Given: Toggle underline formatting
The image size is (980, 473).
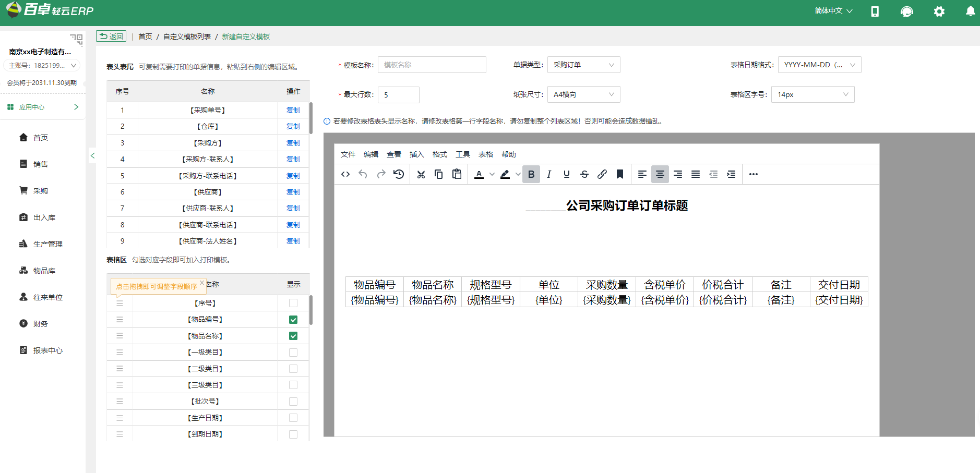Looking at the screenshot, I should tap(567, 174).
